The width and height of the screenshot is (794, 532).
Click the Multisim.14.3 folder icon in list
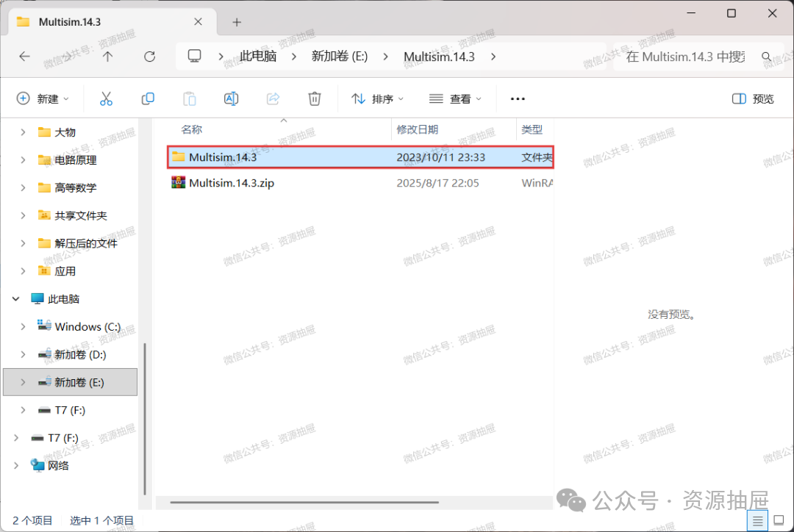[x=178, y=157]
